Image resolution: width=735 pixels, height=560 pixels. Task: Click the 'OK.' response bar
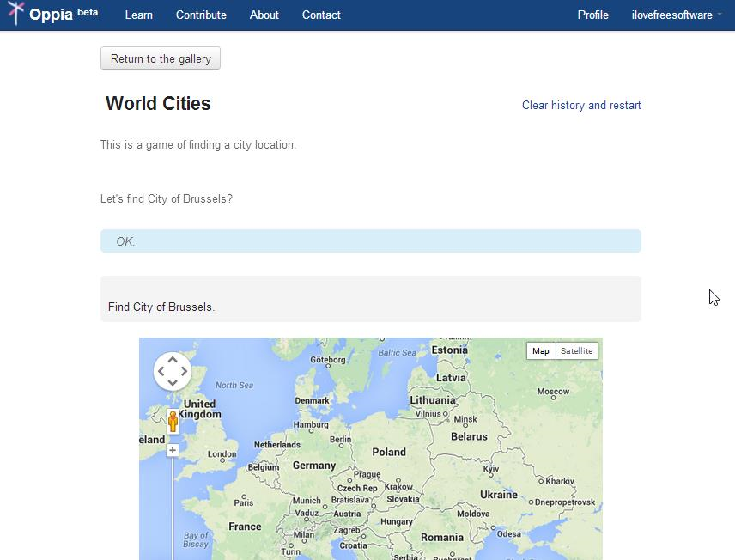click(x=371, y=241)
